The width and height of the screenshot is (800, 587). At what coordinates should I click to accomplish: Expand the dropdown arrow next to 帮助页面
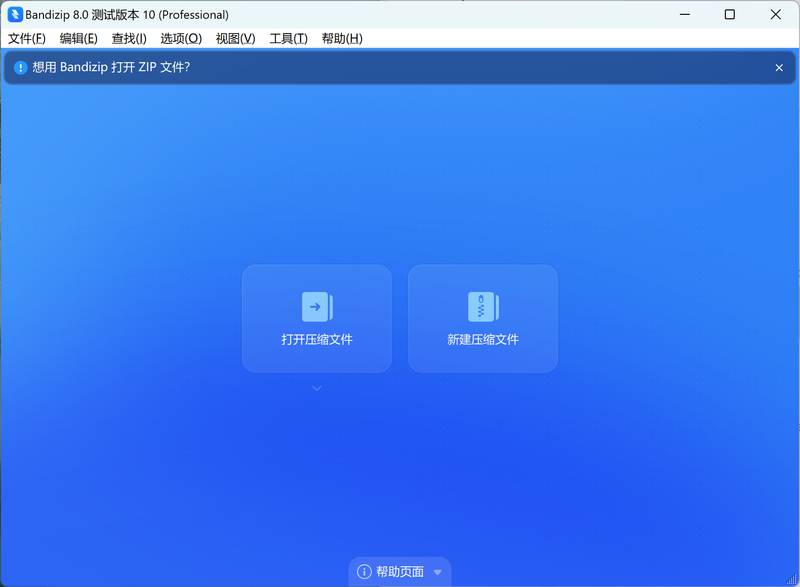[x=438, y=572]
